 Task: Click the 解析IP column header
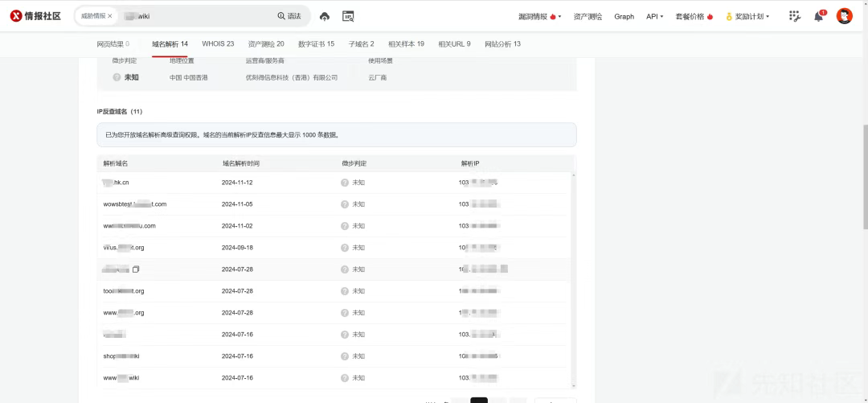point(470,163)
